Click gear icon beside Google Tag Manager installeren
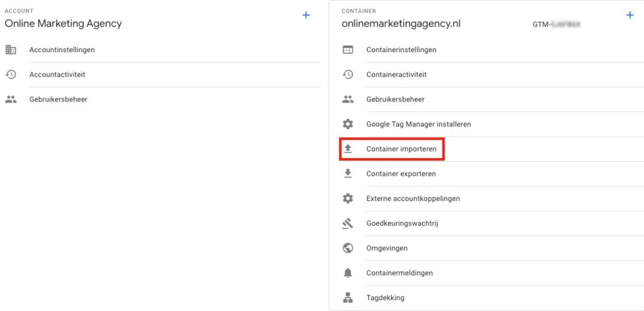This screenshot has width=644, height=311. (348, 124)
